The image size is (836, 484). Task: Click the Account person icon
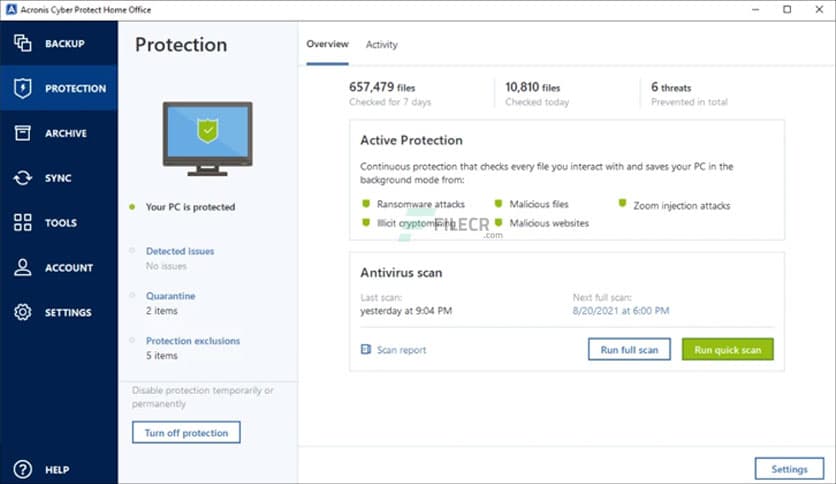click(22, 268)
